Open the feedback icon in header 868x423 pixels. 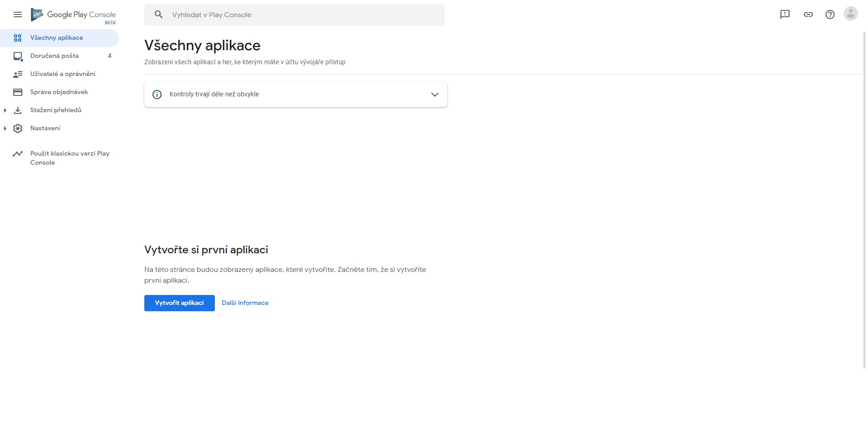click(x=785, y=14)
